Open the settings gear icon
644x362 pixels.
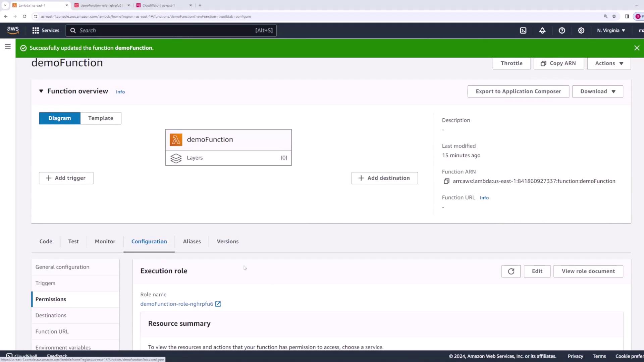point(581,31)
